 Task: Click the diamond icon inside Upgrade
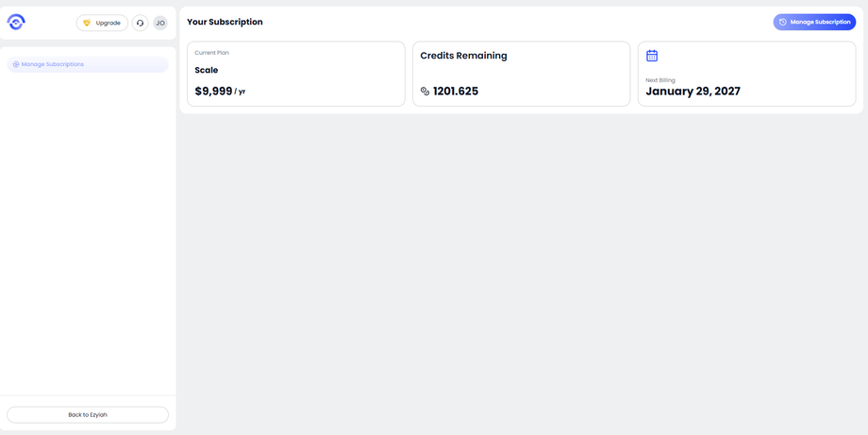(87, 23)
